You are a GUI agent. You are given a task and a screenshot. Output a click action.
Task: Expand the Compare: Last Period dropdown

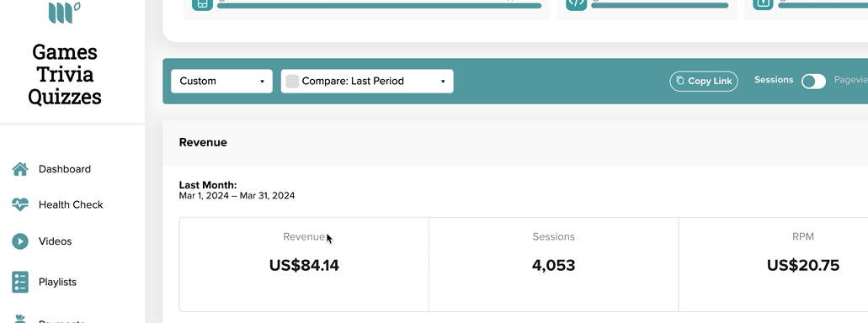[x=367, y=82]
